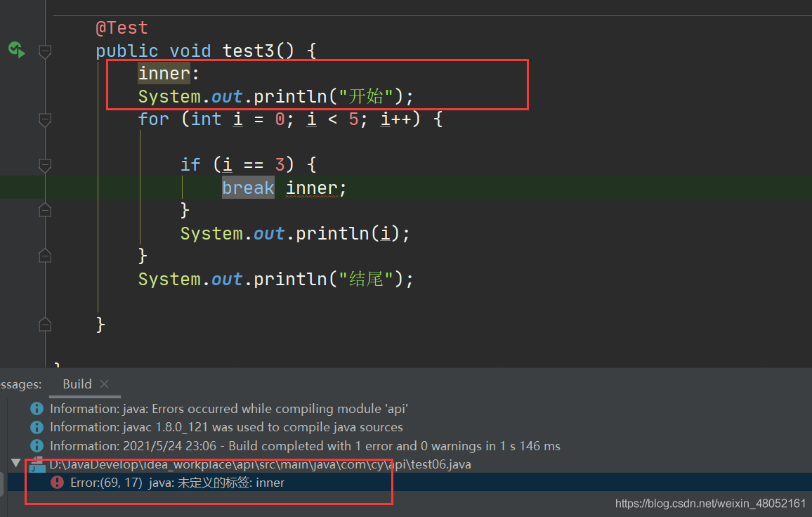Click the test3 method end fold marker
This screenshot has height=517, width=812.
click(x=45, y=325)
